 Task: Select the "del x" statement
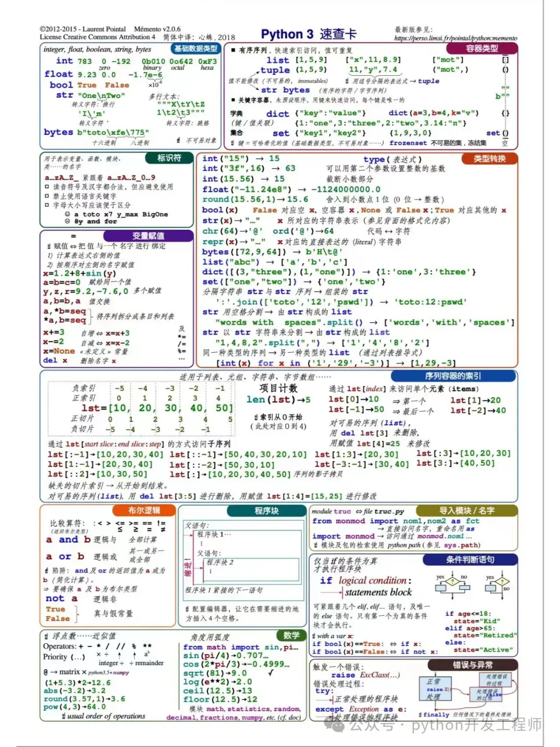pos(55,360)
